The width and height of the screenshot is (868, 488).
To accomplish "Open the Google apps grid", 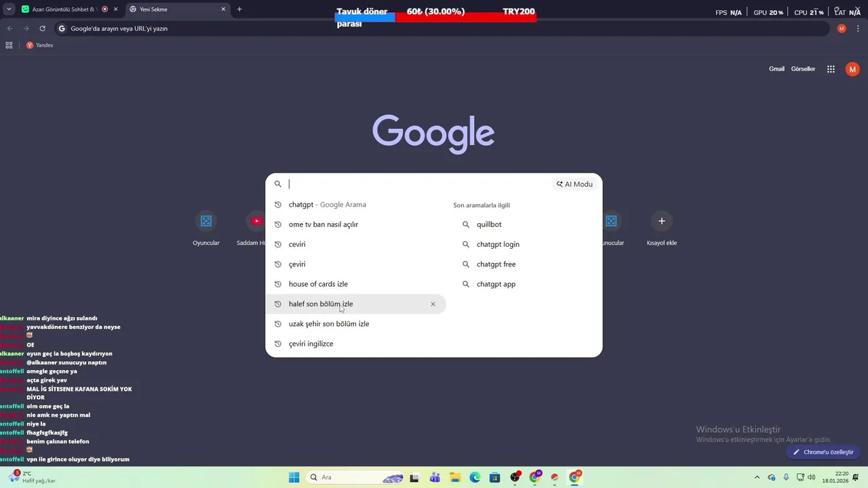I will click(831, 69).
